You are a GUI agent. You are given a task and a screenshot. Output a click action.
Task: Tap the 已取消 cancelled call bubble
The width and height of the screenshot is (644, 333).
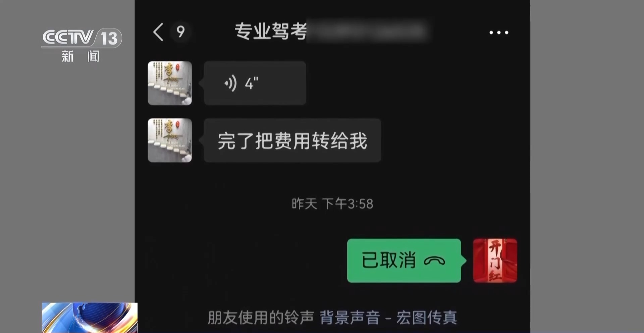point(404,260)
